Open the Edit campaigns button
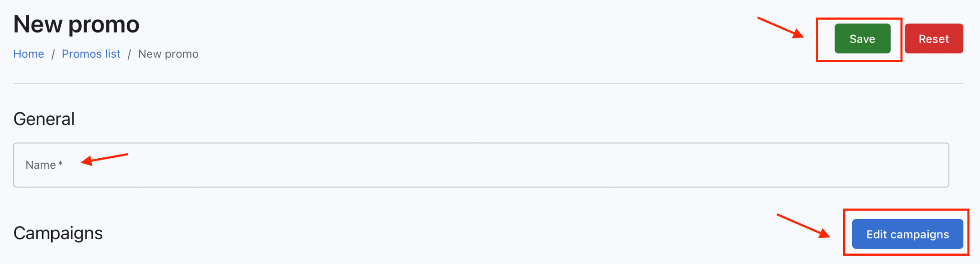Viewport: 980px width, 264px height. [x=907, y=234]
